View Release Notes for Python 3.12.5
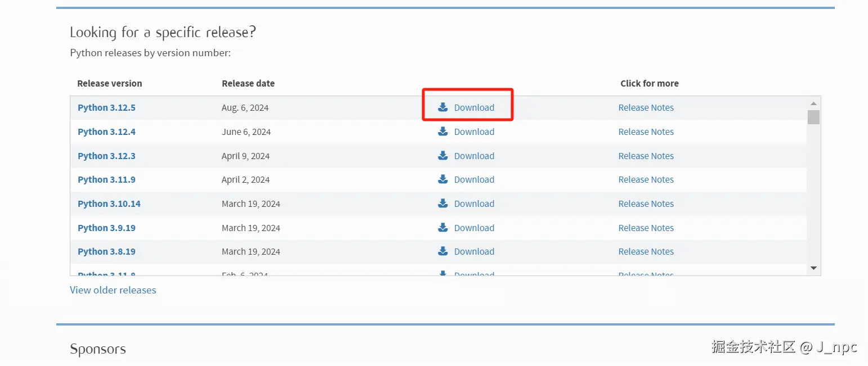 click(646, 107)
